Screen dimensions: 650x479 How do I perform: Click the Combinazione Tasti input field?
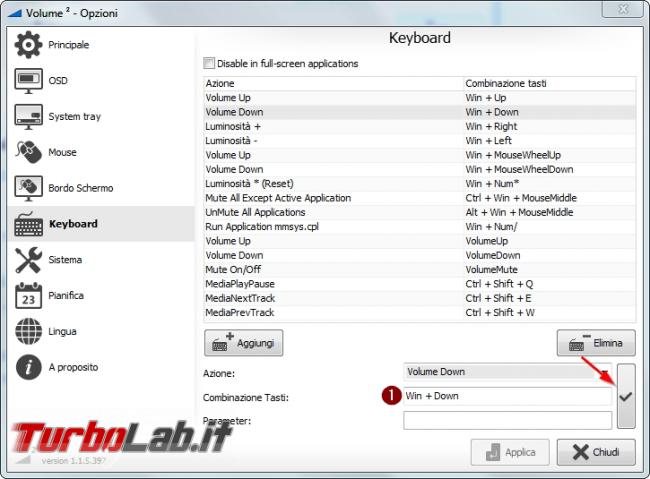507,396
